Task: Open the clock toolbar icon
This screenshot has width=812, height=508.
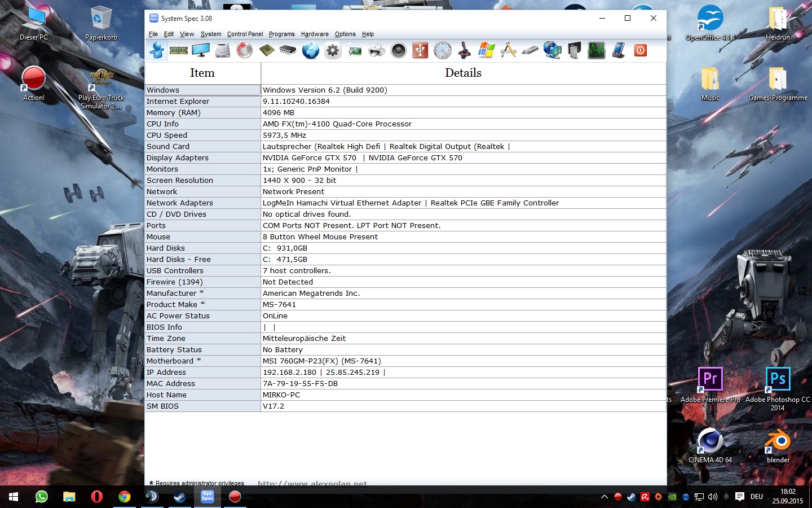Action: pos(443,50)
